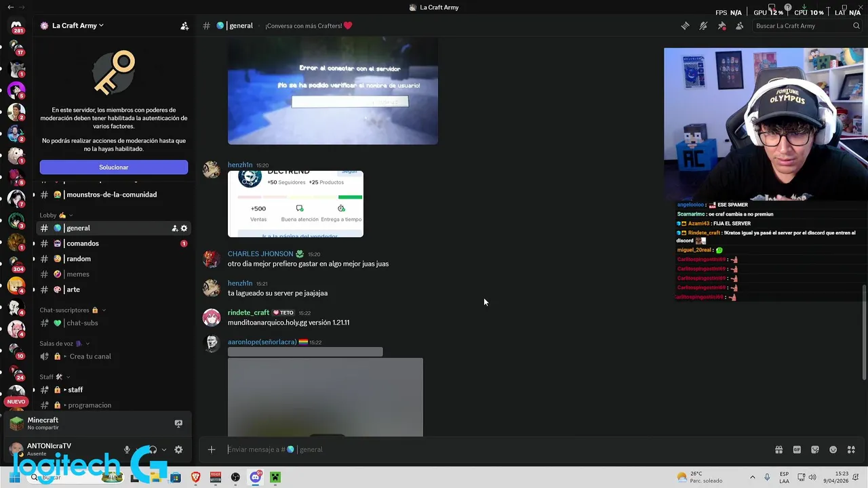Open Voicemeeter from taskbar
868x488 pixels.
point(216,477)
